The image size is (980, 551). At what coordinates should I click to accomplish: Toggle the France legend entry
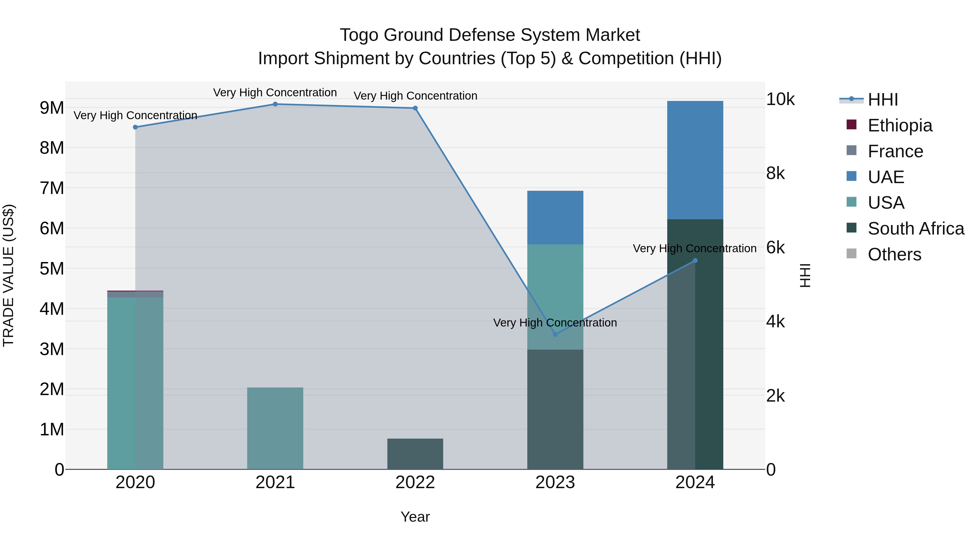coord(884,151)
